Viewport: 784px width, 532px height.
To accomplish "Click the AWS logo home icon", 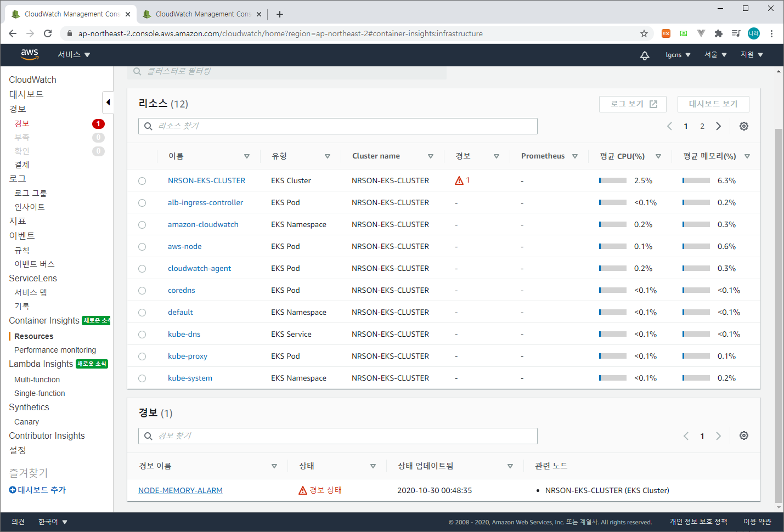I will pos(30,54).
